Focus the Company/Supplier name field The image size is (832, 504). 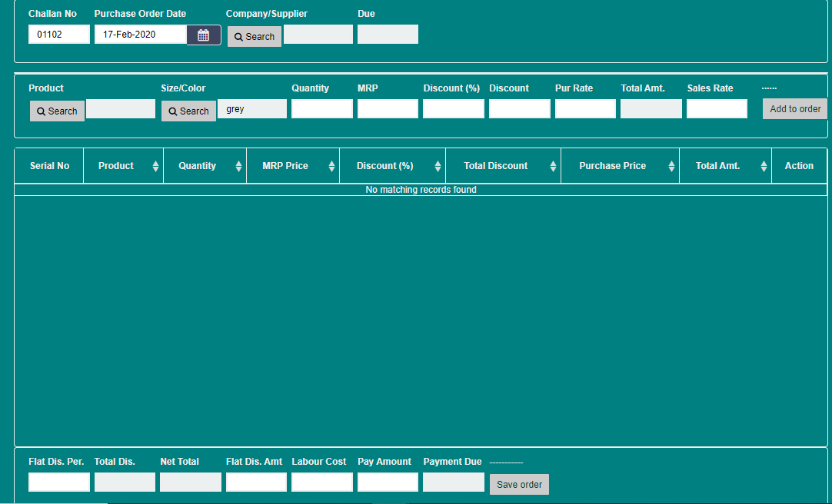point(318,35)
